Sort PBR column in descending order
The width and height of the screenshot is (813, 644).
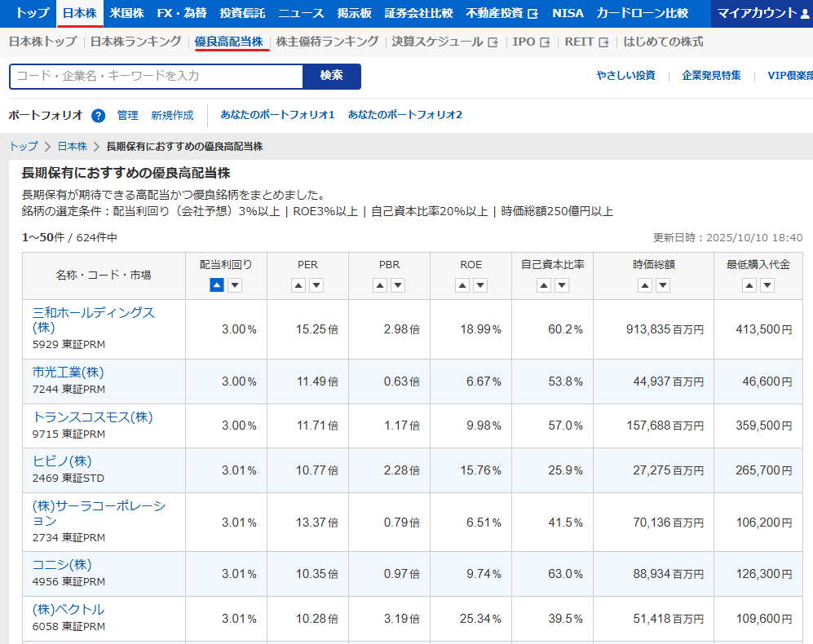coord(398,285)
